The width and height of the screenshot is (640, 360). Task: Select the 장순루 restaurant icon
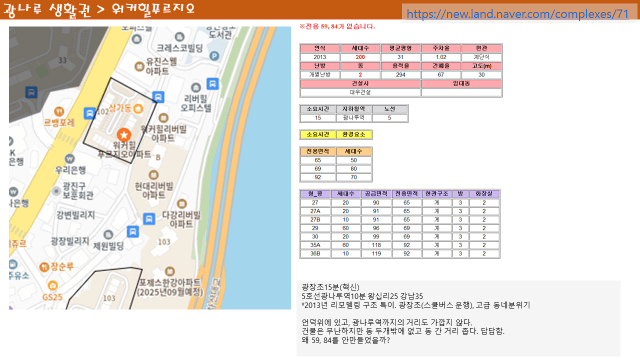click(x=44, y=267)
